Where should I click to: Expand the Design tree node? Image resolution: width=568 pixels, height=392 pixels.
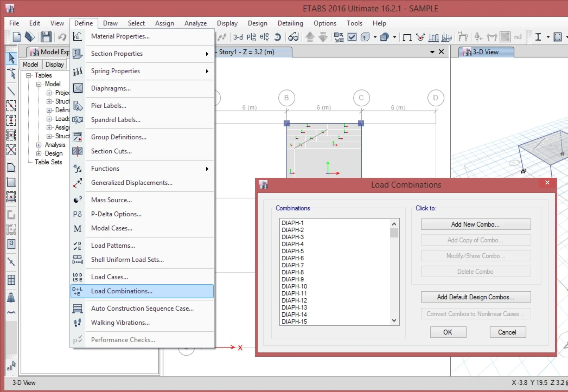click(39, 153)
